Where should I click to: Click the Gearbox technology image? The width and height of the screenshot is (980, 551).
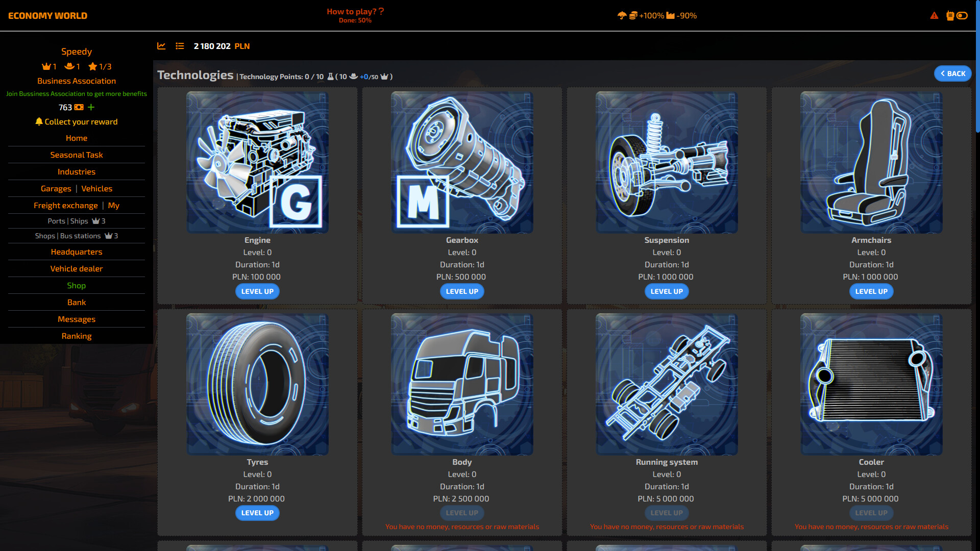(x=462, y=162)
